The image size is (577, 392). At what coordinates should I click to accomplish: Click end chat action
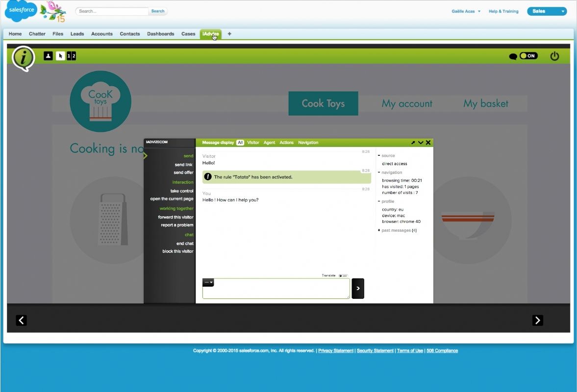click(185, 244)
